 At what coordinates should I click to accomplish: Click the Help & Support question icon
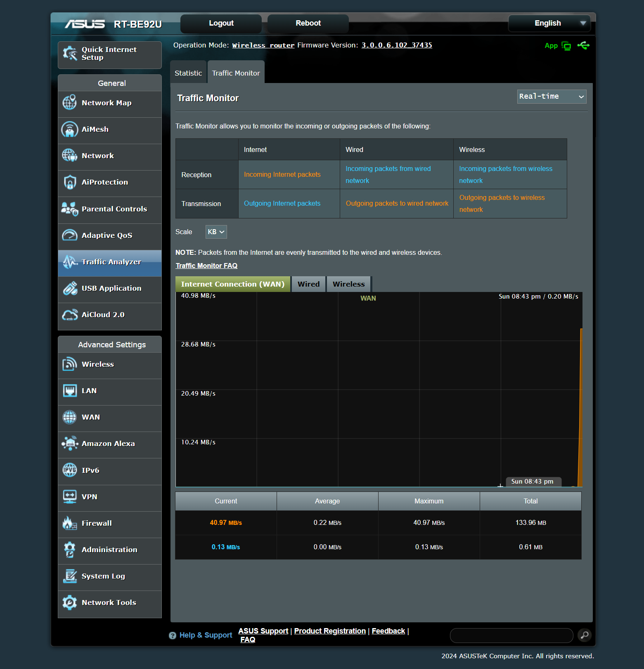coord(173,636)
